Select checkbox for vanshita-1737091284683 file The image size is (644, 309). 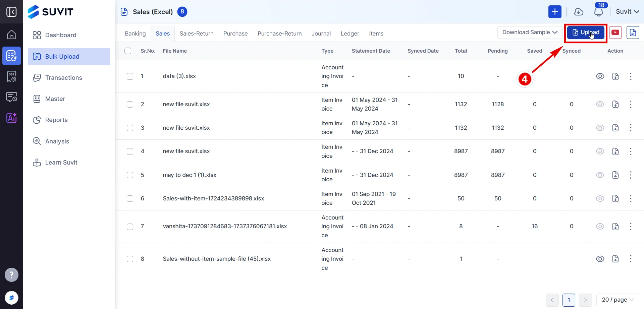(x=130, y=227)
